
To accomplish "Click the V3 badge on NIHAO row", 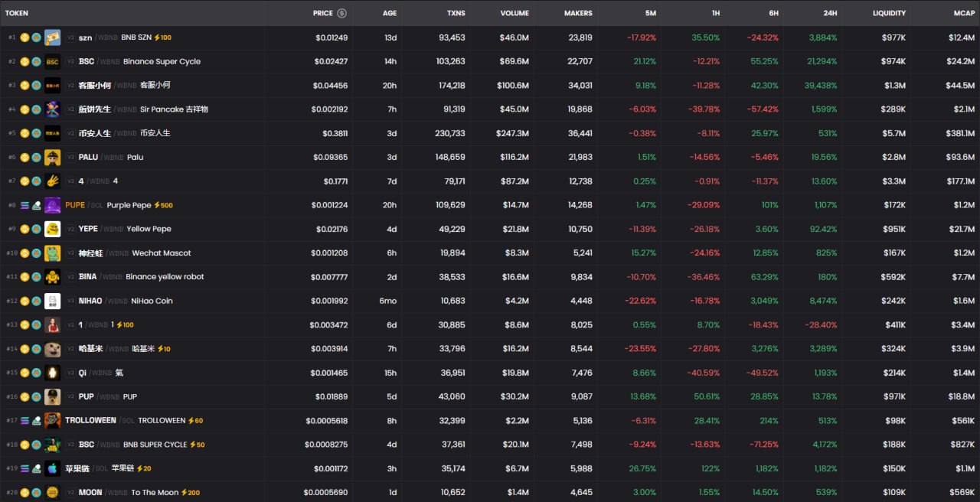I will click(x=70, y=301).
